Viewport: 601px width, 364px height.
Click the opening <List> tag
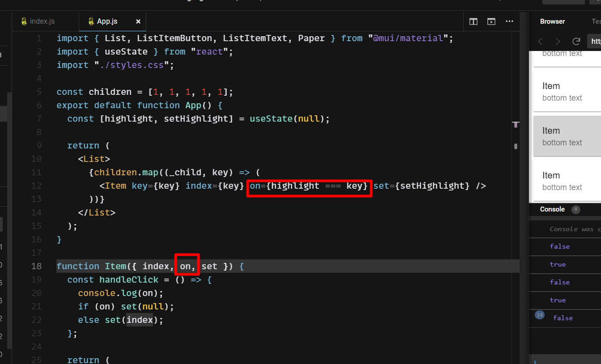coord(94,159)
